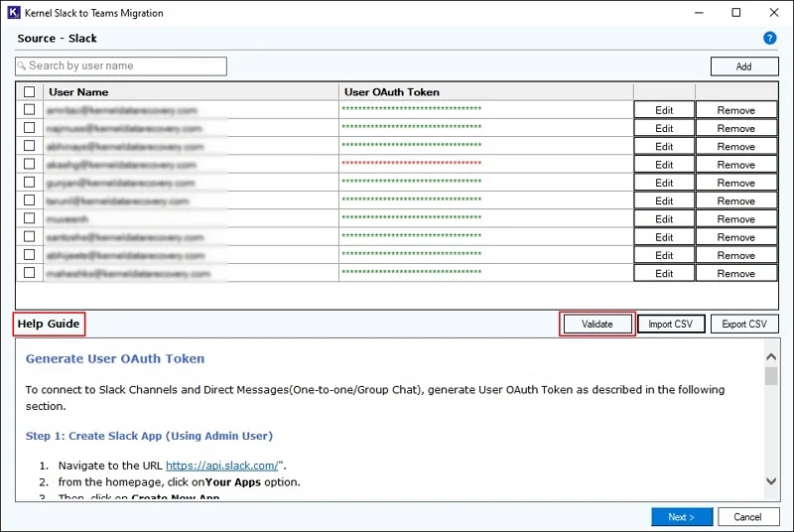Click the help guide scrollbar down arrow
The height and width of the screenshot is (532, 794).
(x=771, y=480)
